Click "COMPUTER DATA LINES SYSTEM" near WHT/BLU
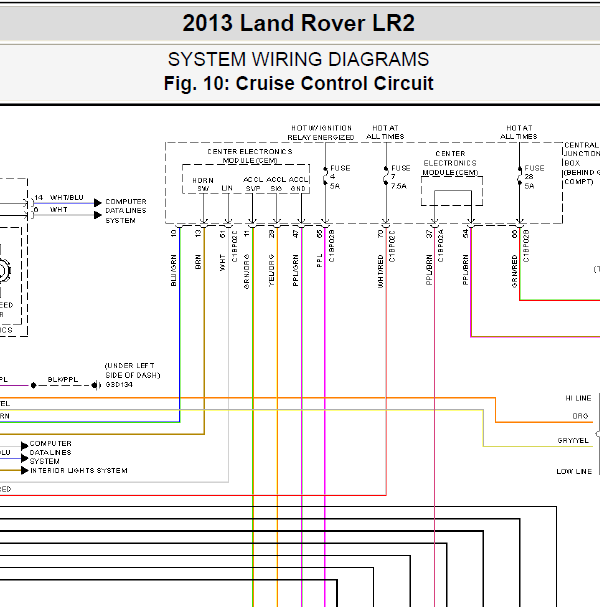Image resolution: width=600 pixels, height=607 pixels. point(126,211)
